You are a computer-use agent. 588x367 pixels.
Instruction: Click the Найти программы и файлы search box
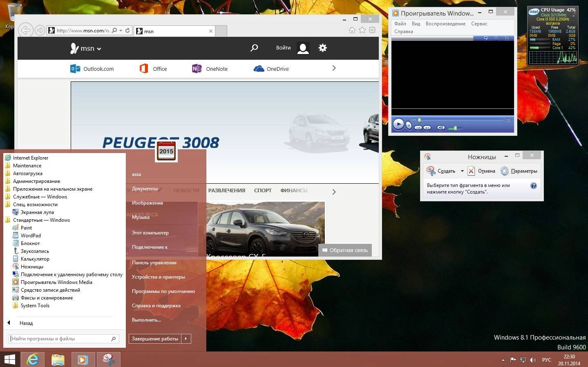pyautogui.click(x=64, y=339)
